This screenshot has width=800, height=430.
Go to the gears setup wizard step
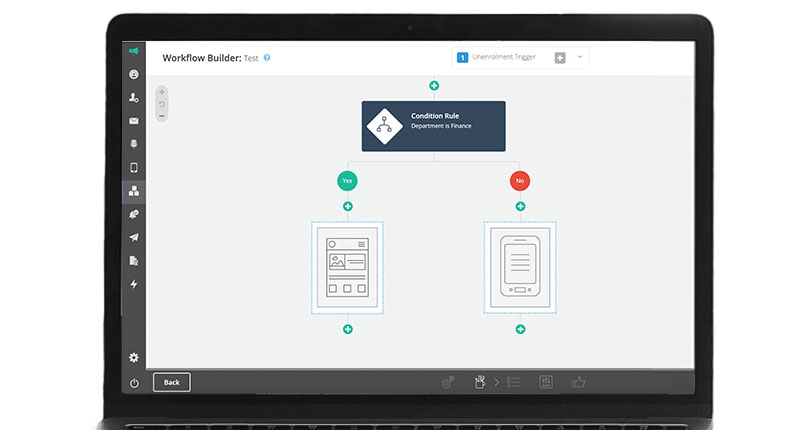[x=447, y=382]
